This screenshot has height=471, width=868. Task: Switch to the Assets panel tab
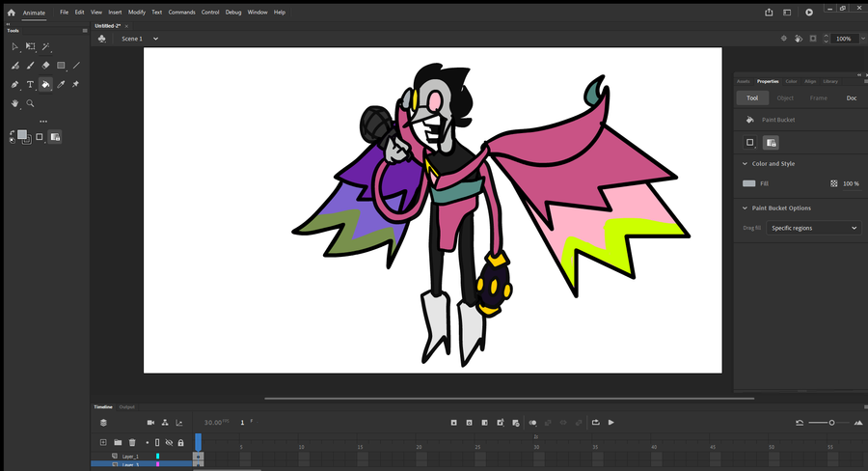tap(744, 81)
